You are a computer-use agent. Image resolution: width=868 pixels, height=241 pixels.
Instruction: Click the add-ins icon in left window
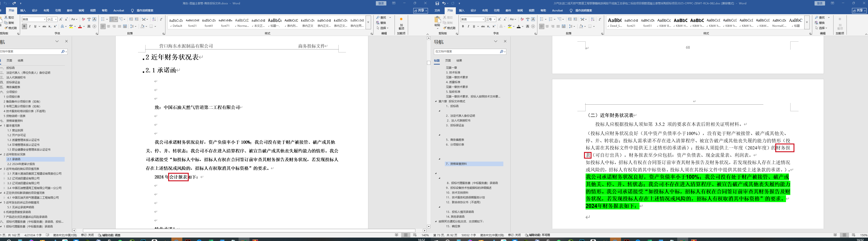pyautogui.click(x=401, y=23)
